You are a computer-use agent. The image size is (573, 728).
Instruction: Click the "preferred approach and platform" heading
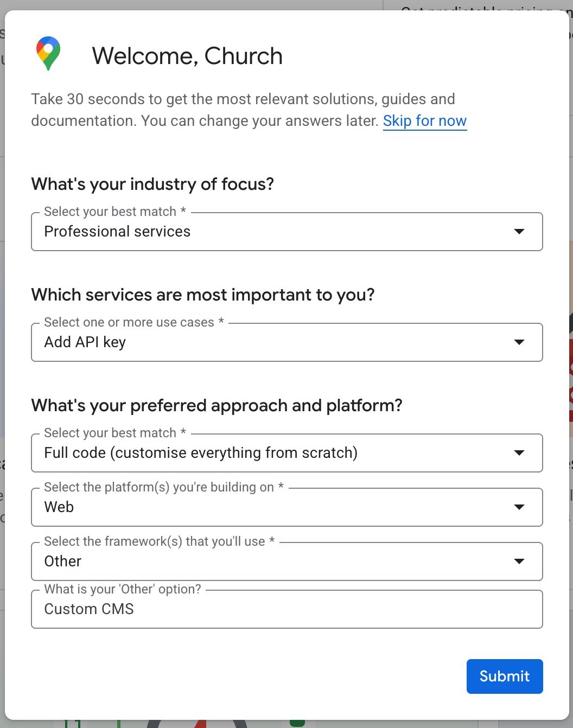click(x=217, y=406)
